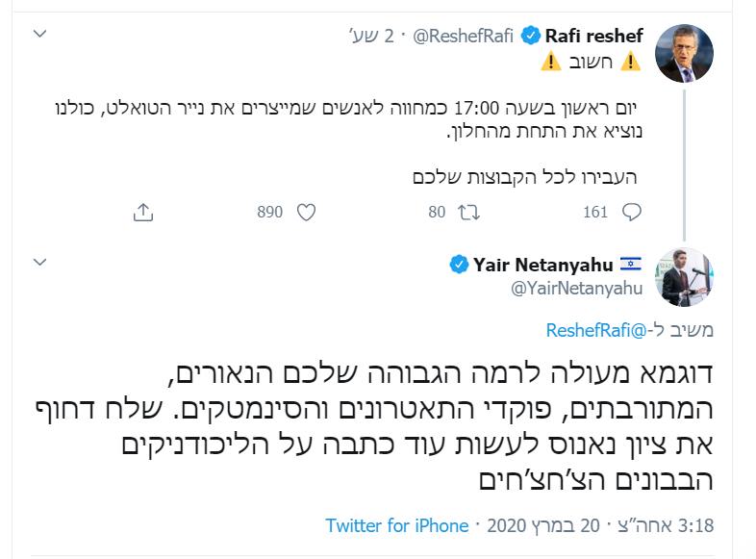Click the left warning emoji near חשוב
This screenshot has width=756, height=559.
pyautogui.click(x=551, y=62)
